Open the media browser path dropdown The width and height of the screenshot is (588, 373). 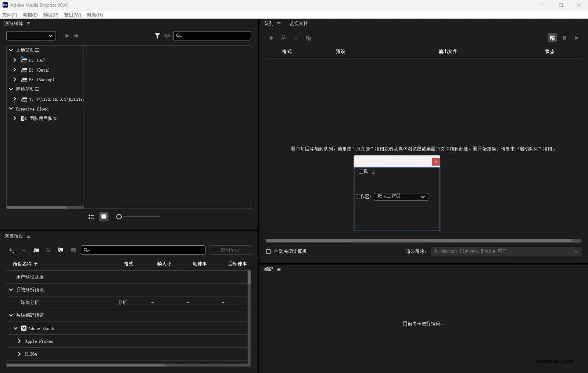tap(31, 36)
